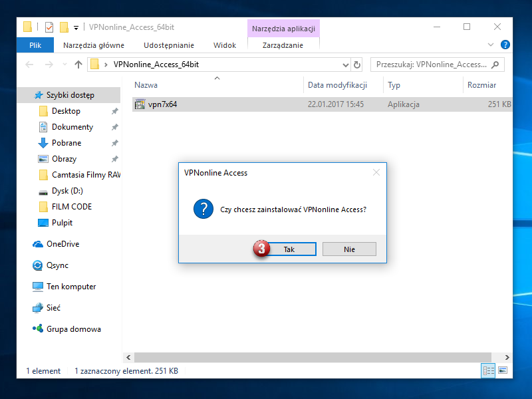Open Dokumenty in the navigation pane

pos(72,127)
